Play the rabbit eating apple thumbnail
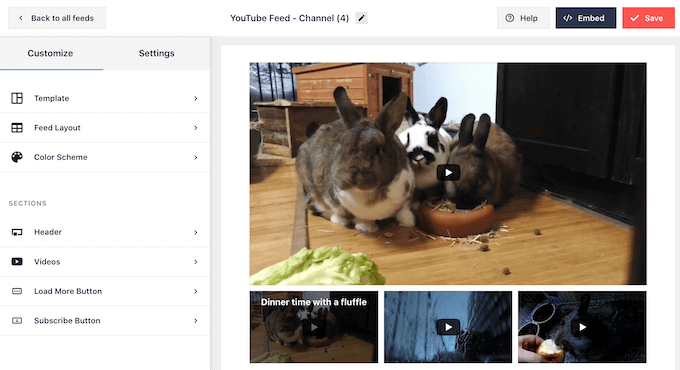The width and height of the screenshot is (680, 370). (582, 327)
